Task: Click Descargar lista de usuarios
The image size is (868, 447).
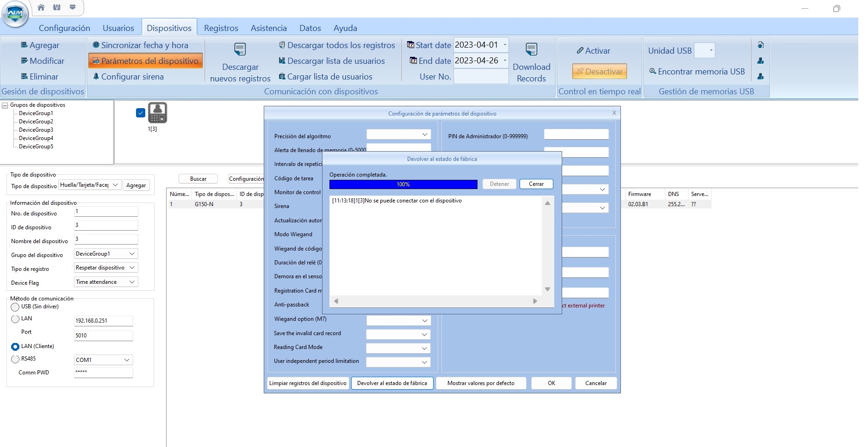Action: [332, 61]
